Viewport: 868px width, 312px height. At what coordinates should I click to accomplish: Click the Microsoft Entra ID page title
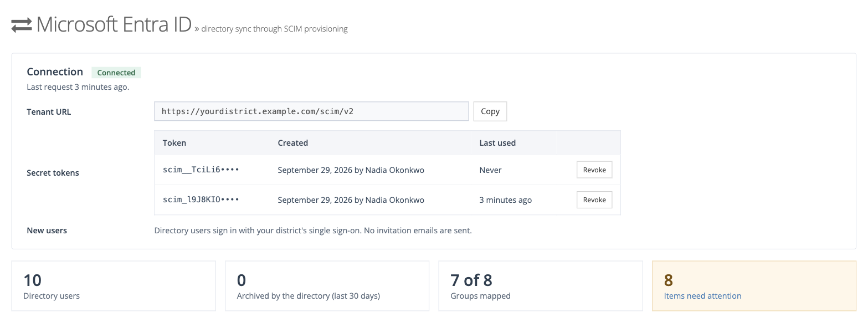click(114, 25)
